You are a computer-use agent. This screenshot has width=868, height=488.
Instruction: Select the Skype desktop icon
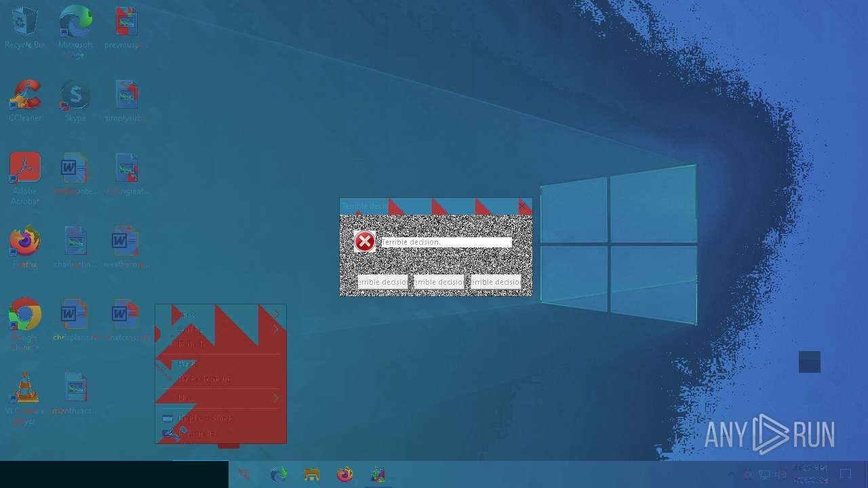[x=75, y=96]
